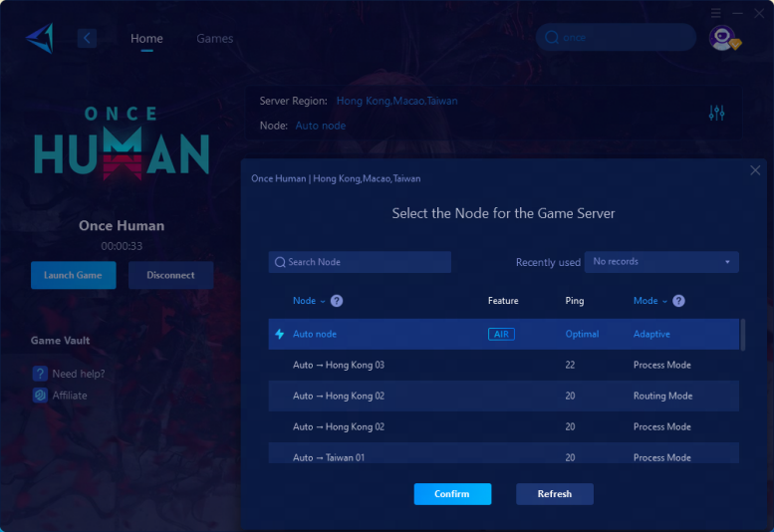The width and height of the screenshot is (774, 532).
Task: Open the Recently used dropdown
Action: point(661,262)
